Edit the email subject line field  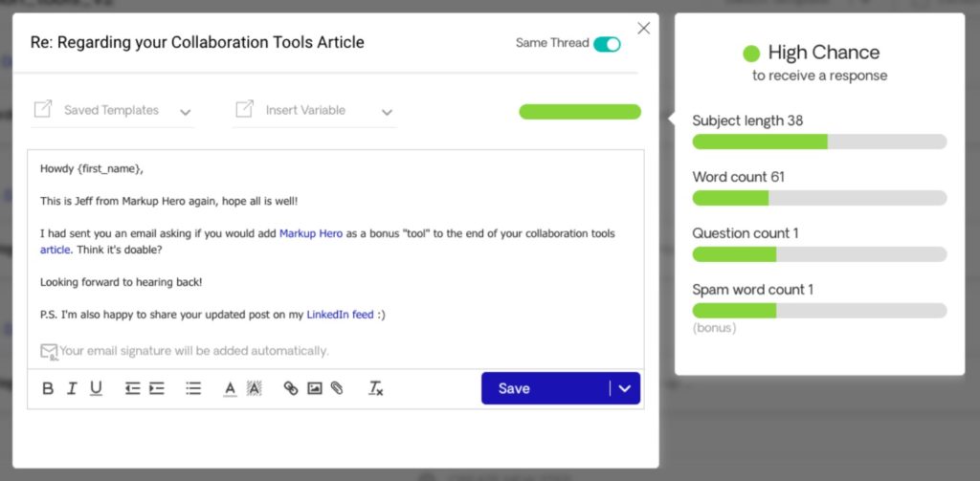click(x=197, y=43)
